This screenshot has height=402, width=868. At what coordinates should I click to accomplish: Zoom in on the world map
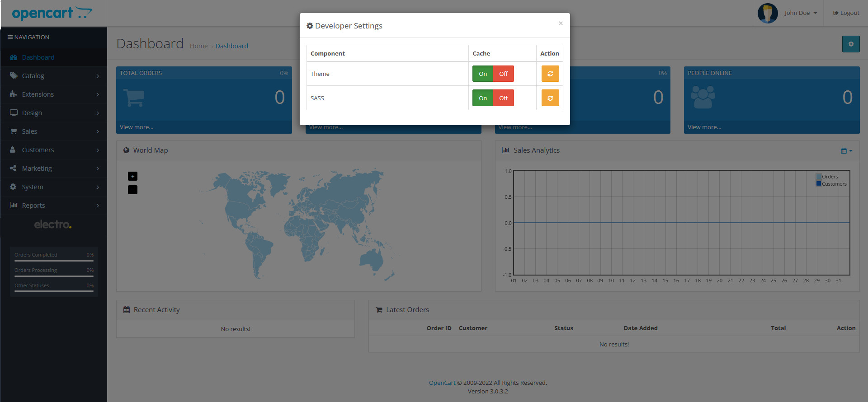pyautogui.click(x=132, y=176)
